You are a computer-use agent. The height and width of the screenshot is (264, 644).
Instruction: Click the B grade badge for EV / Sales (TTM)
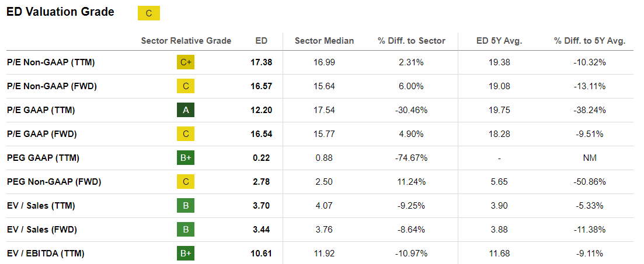pos(186,206)
